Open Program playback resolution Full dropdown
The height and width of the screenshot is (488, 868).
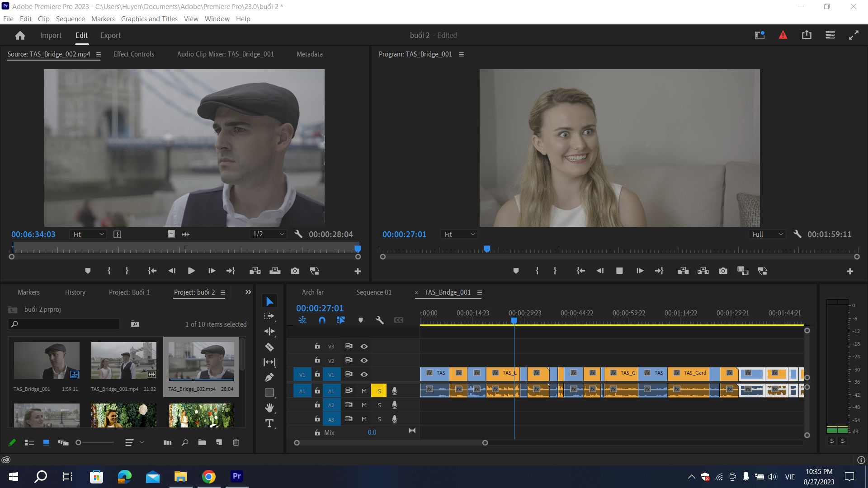[767, 234]
